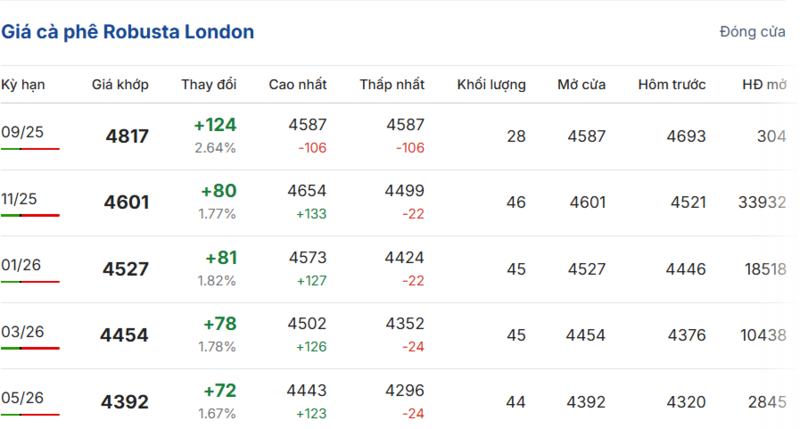
Task: Click the Giá cà phê Robusta London heading
Action: [x=128, y=32]
